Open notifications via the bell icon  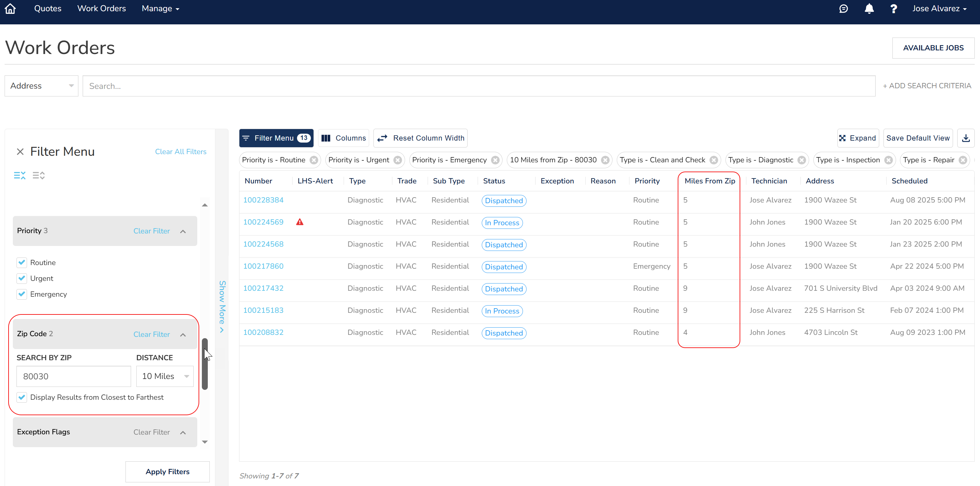point(869,8)
